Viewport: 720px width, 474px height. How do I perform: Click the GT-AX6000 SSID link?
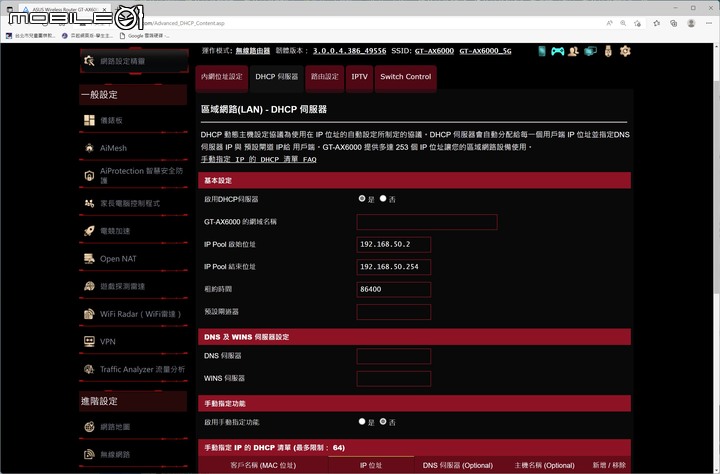pyautogui.click(x=434, y=51)
